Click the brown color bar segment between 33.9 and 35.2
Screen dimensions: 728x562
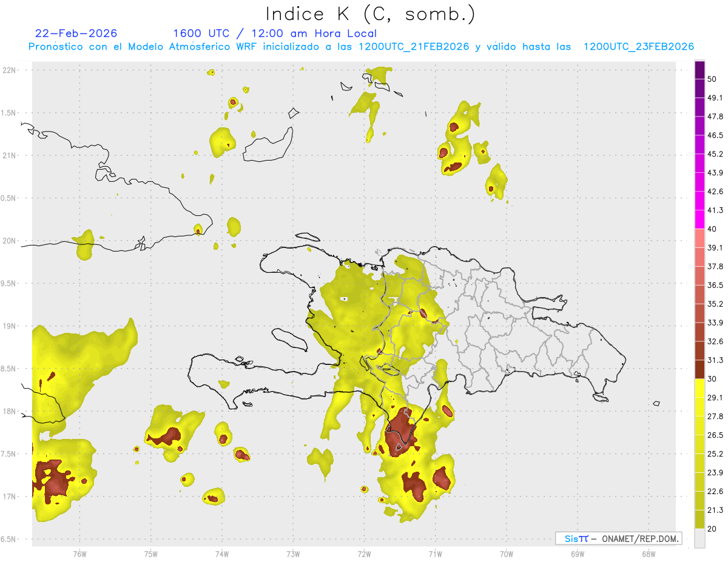click(x=699, y=313)
